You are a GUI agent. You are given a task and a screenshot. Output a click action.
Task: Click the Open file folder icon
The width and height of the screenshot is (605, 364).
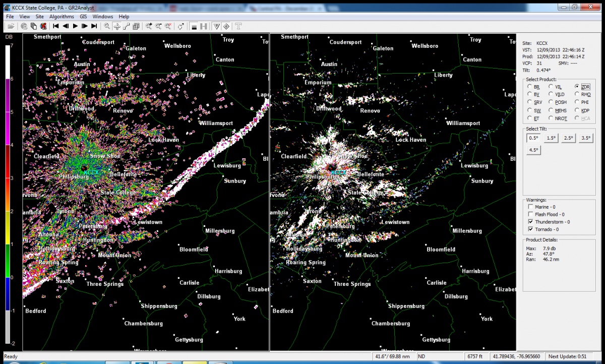tap(11, 26)
